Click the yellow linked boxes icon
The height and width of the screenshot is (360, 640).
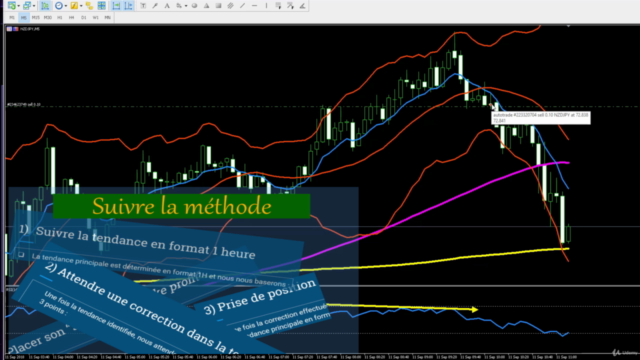[x=89, y=6]
